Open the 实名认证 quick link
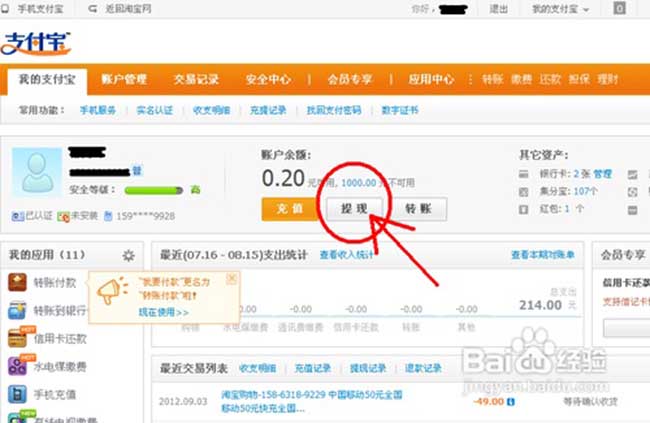This screenshot has height=423, width=650. point(155,110)
